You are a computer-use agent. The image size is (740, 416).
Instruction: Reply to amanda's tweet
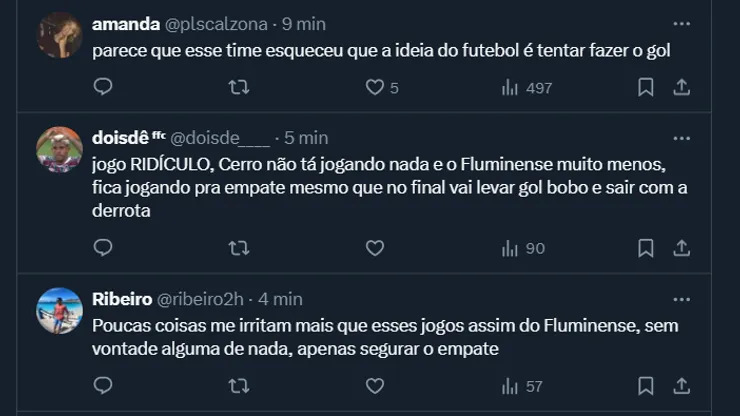click(x=103, y=87)
